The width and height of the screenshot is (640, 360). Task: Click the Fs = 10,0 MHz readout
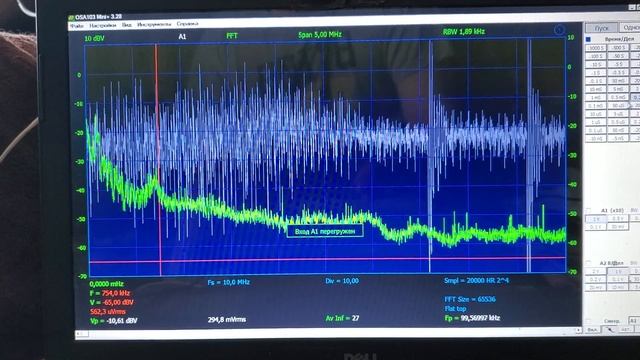[x=229, y=282]
